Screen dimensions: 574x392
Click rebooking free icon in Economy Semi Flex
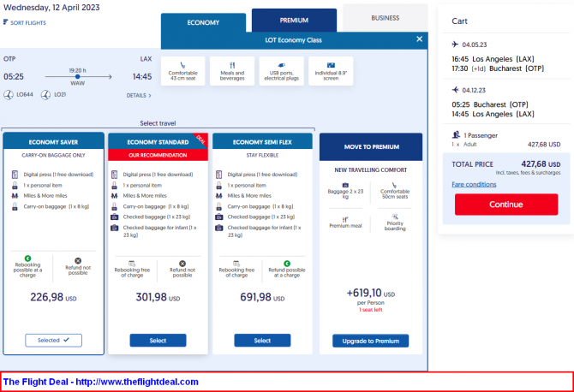pyautogui.click(x=236, y=264)
